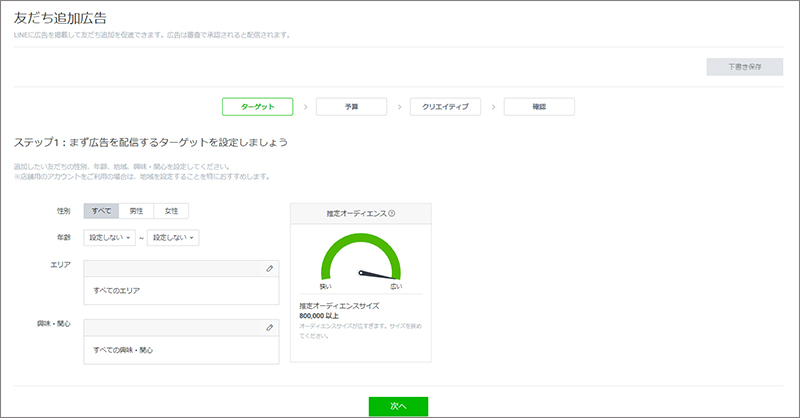Choose 女性 as the target gender

[171, 211]
